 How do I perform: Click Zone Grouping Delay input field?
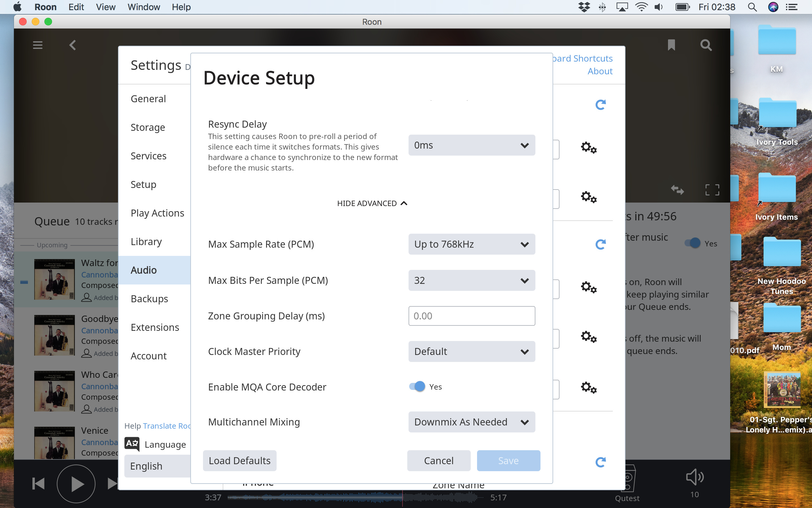click(x=471, y=316)
